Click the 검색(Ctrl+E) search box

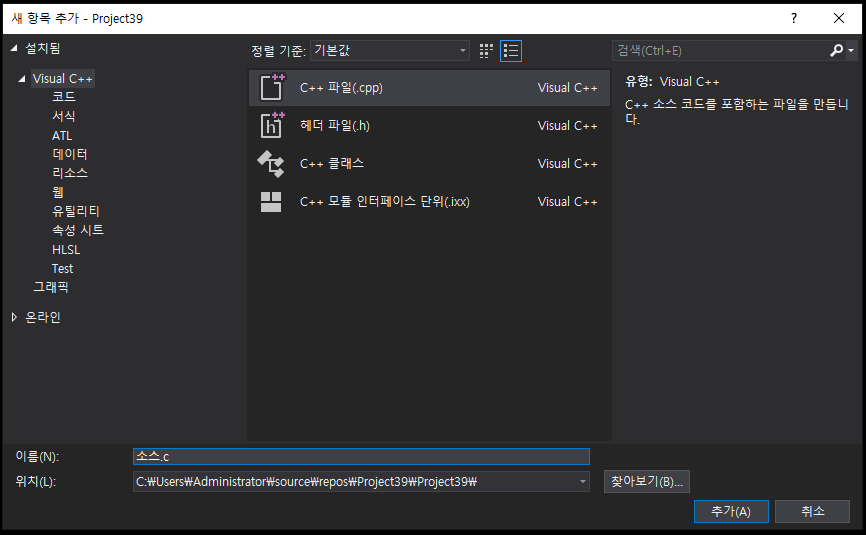tap(719, 51)
